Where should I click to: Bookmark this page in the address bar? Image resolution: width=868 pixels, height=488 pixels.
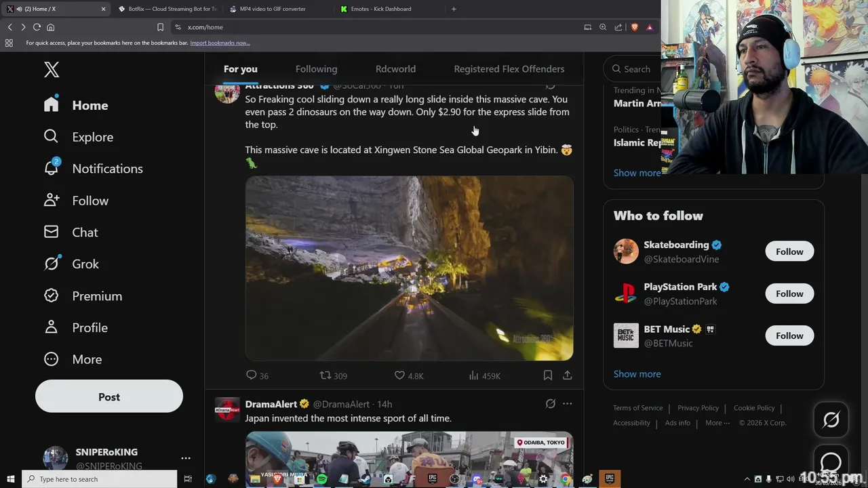pos(160,27)
